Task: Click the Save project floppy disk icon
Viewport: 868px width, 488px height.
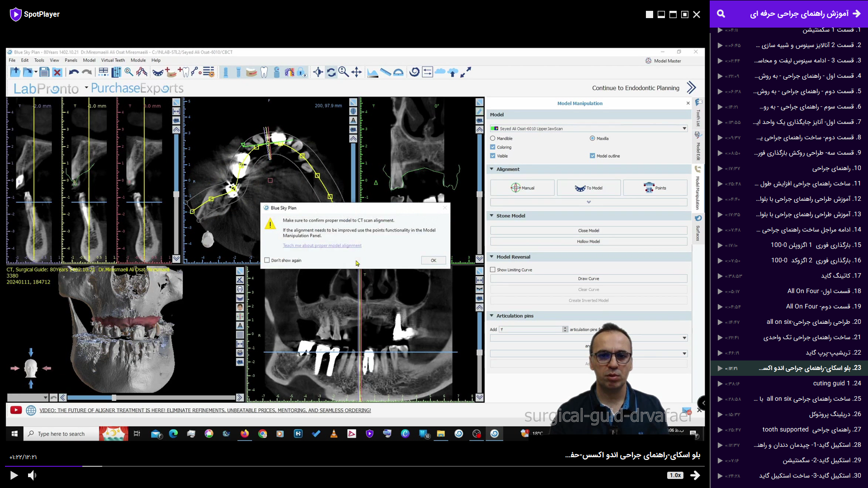Action: [44, 72]
